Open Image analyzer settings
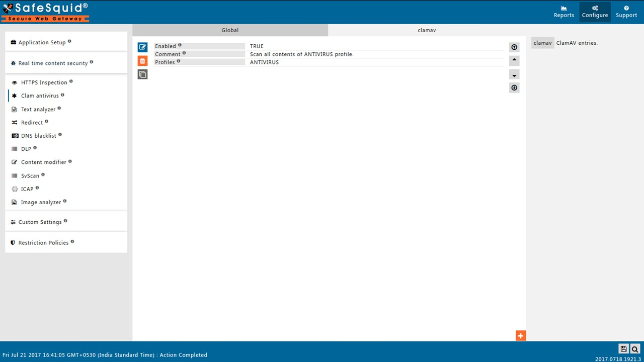 click(x=41, y=202)
